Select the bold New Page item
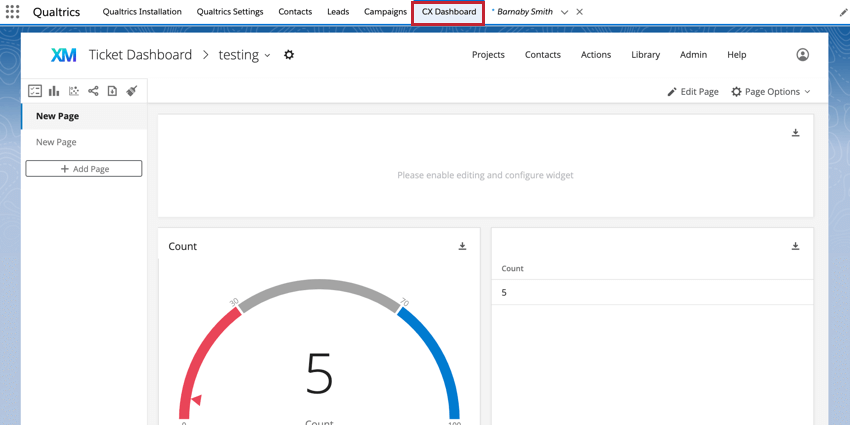The height and width of the screenshot is (425, 850). pyautogui.click(x=84, y=116)
